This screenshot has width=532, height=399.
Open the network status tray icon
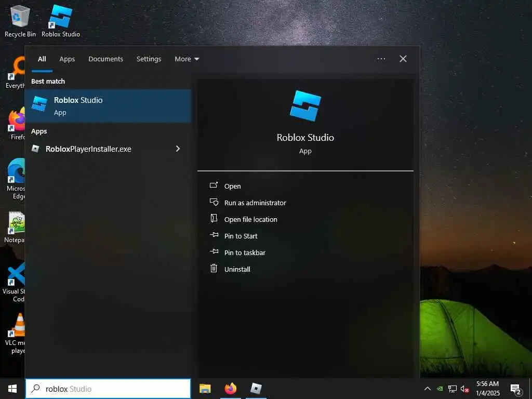coord(453,389)
